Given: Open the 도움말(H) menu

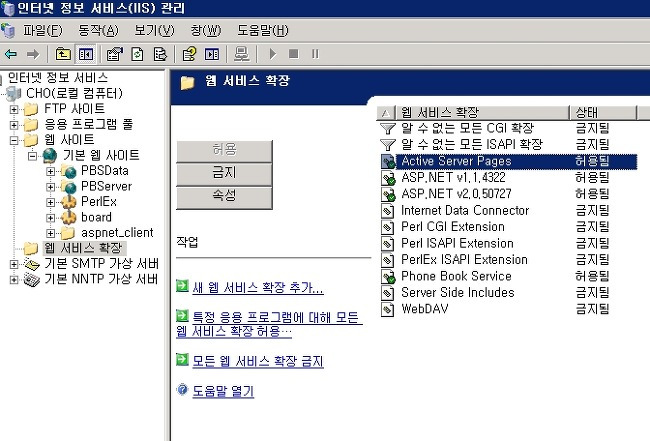Looking at the screenshot, I should point(263,31).
